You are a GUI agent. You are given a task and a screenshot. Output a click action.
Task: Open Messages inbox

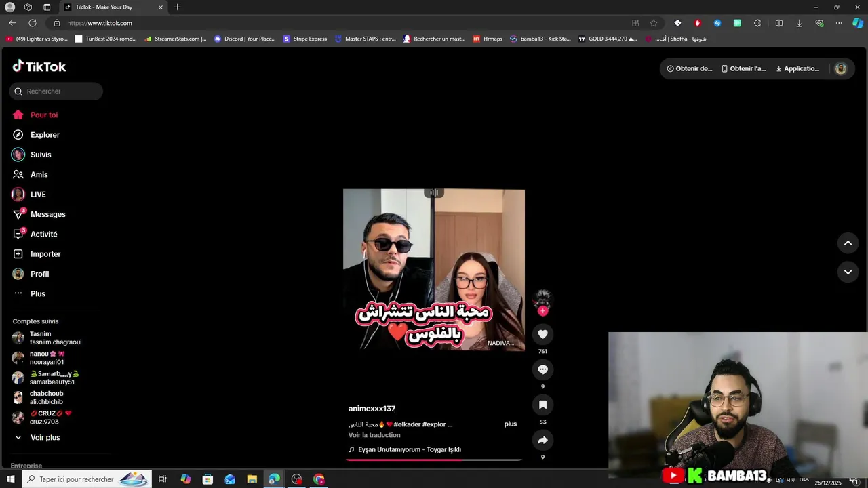pos(39,214)
